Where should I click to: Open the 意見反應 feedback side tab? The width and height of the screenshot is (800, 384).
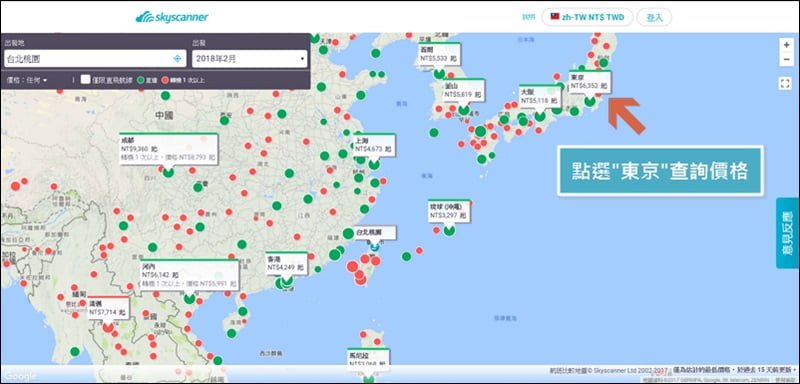pos(787,233)
